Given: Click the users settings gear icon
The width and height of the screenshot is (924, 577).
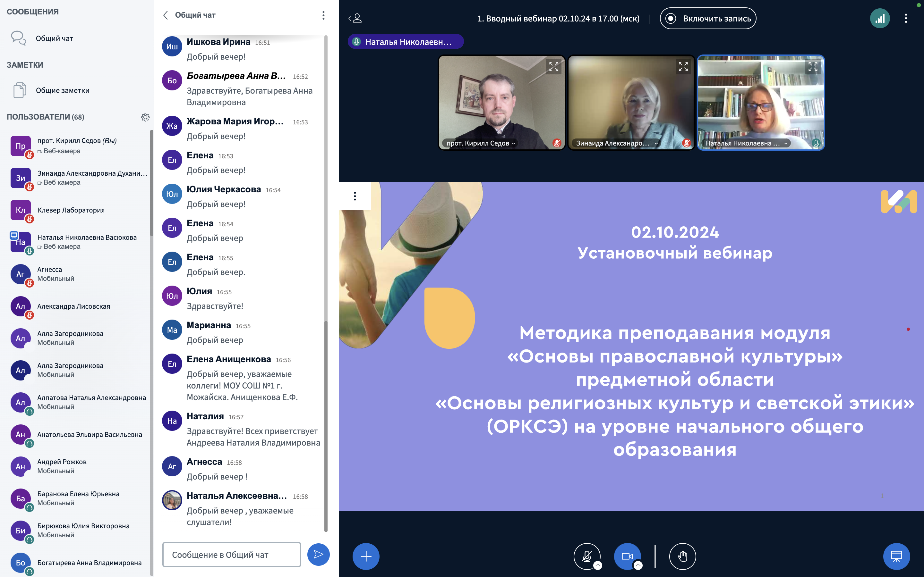Looking at the screenshot, I should 145,117.
